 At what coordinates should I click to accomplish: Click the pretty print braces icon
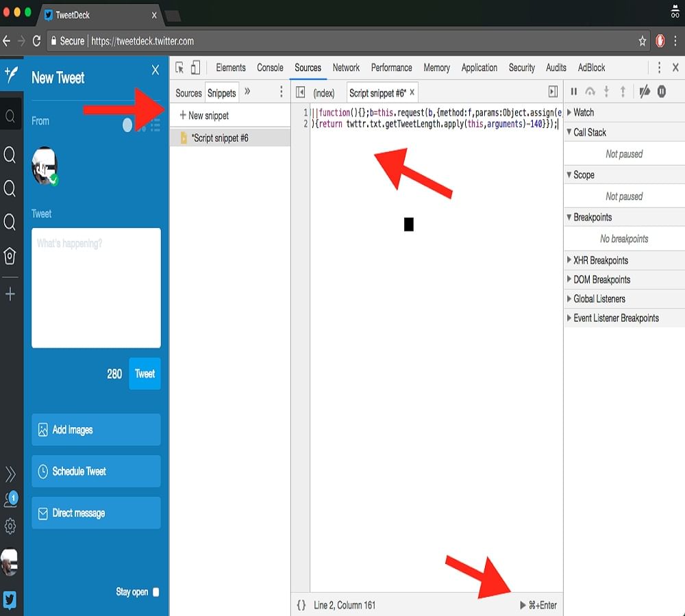[301, 605]
